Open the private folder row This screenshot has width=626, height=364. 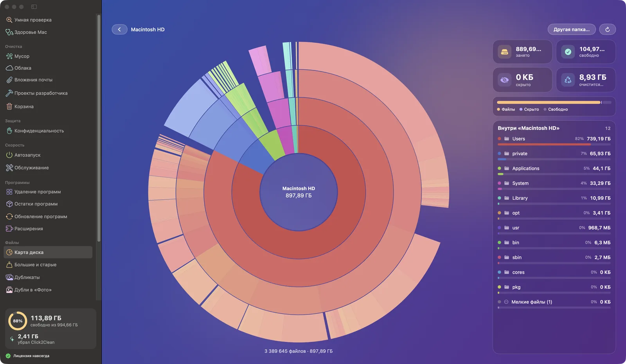(x=554, y=155)
